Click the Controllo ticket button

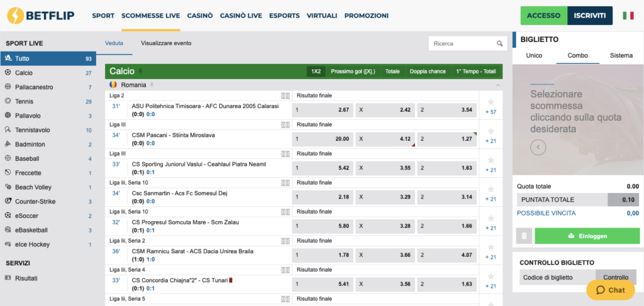pos(616,277)
